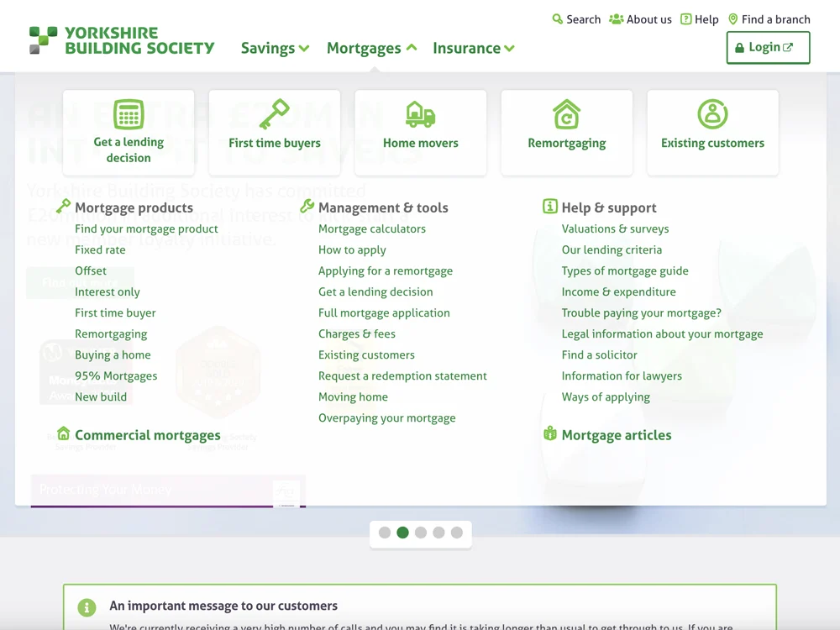
Task: Open Our lending criteria link
Action: coord(612,249)
